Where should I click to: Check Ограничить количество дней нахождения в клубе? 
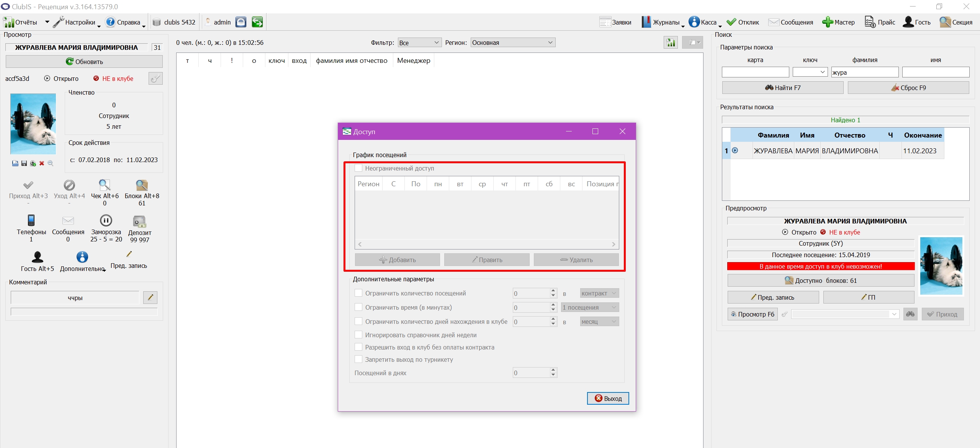click(358, 321)
